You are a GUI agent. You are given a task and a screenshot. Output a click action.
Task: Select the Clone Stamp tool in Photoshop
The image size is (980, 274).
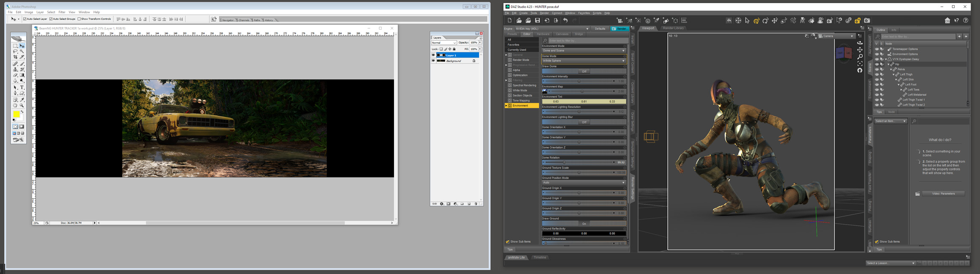(x=15, y=69)
